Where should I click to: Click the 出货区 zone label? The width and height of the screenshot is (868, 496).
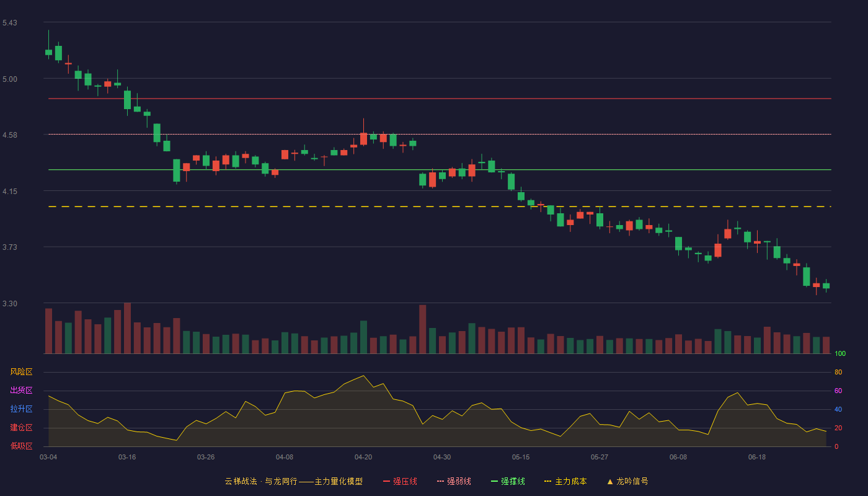point(21,391)
